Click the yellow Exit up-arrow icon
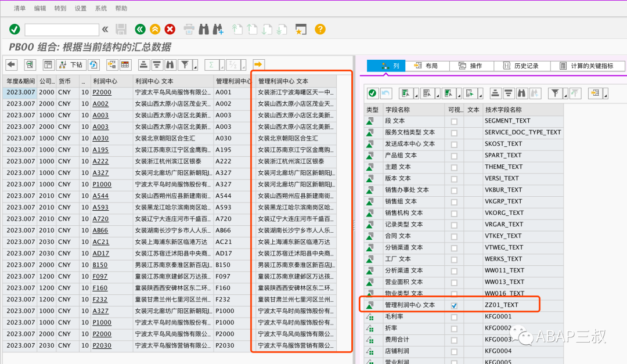 [155, 29]
